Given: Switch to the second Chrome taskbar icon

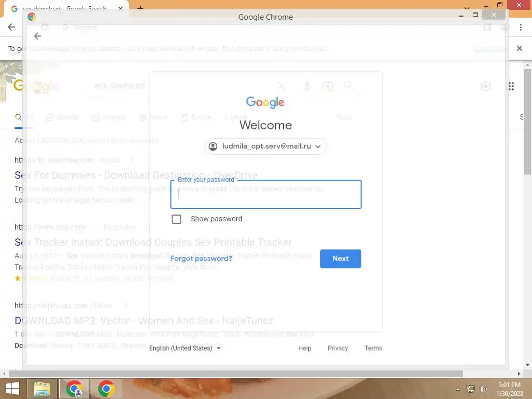Looking at the screenshot, I should pos(106,389).
